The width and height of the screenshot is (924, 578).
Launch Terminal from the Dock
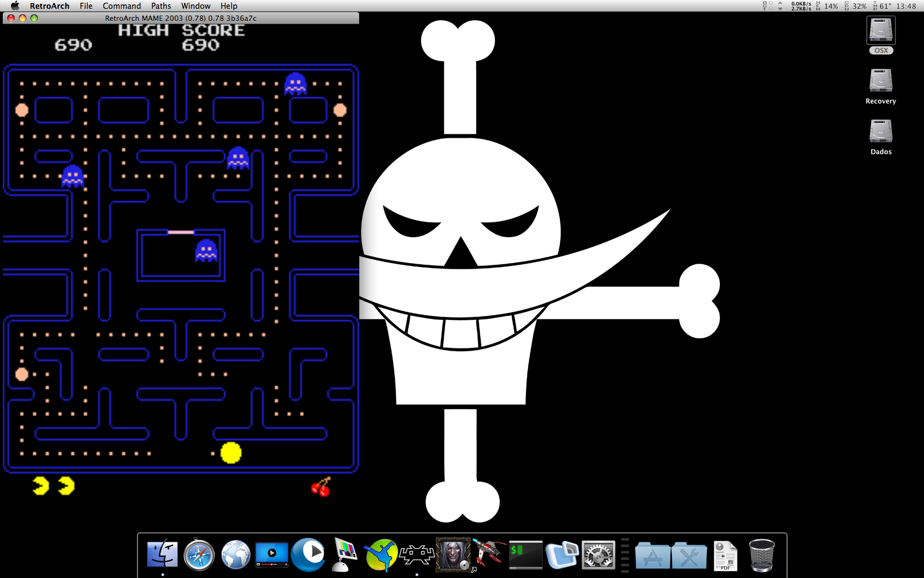coord(526,555)
